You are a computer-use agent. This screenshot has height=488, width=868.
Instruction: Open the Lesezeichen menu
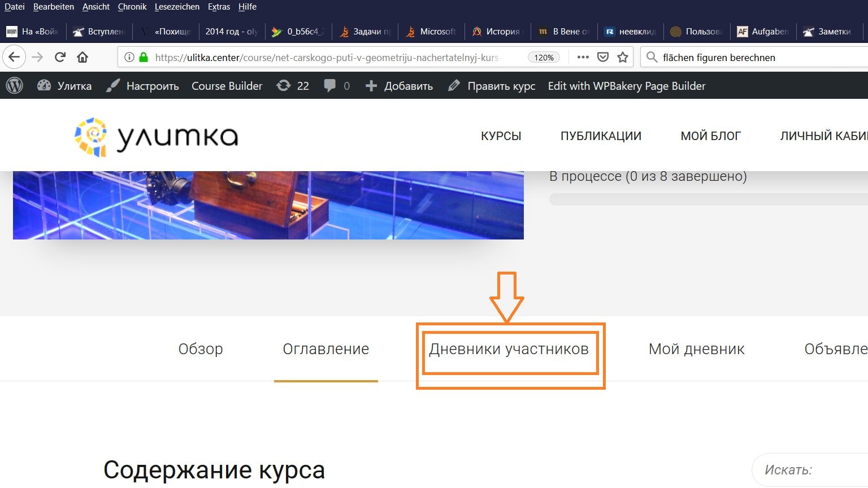coord(177,7)
